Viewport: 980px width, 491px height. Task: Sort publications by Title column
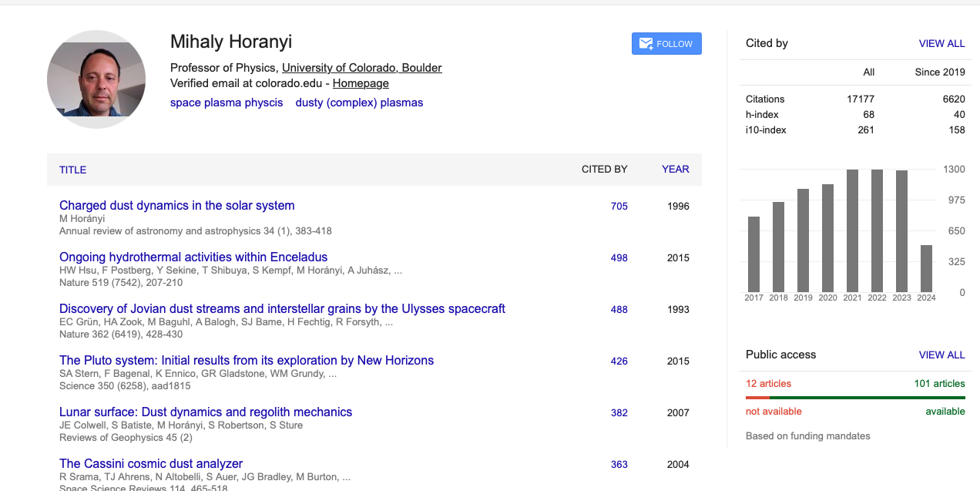pos(72,170)
